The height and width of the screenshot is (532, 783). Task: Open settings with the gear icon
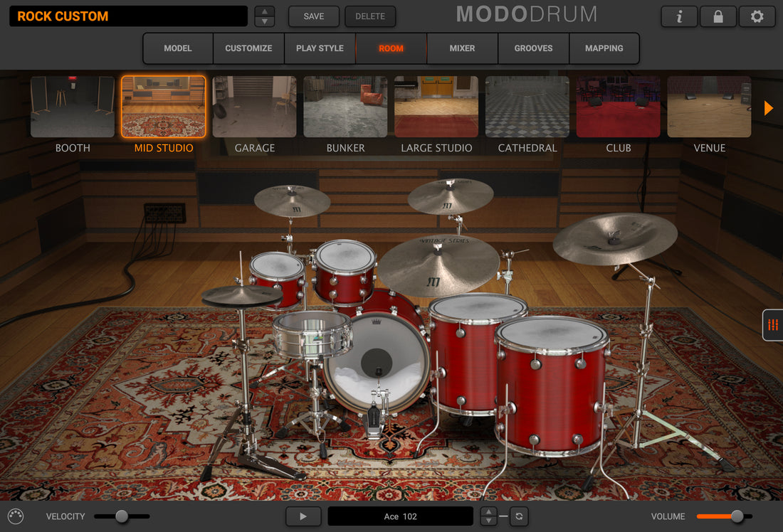(757, 16)
